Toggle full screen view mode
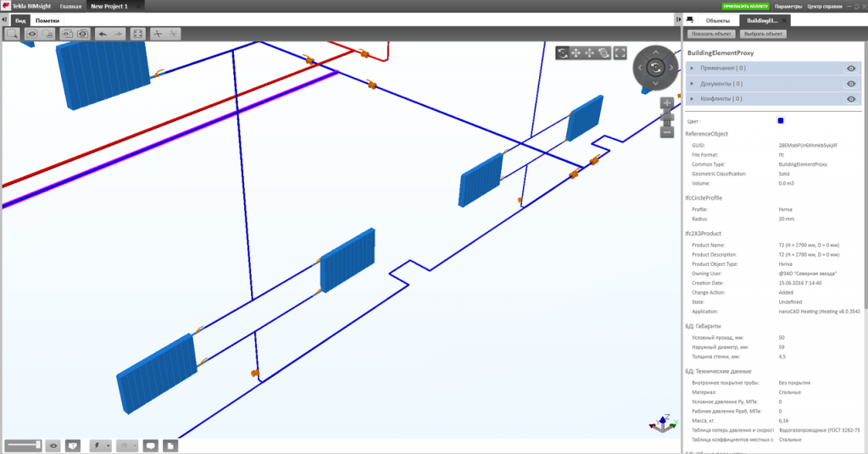Viewport: 868px width, 454px height. [x=620, y=53]
